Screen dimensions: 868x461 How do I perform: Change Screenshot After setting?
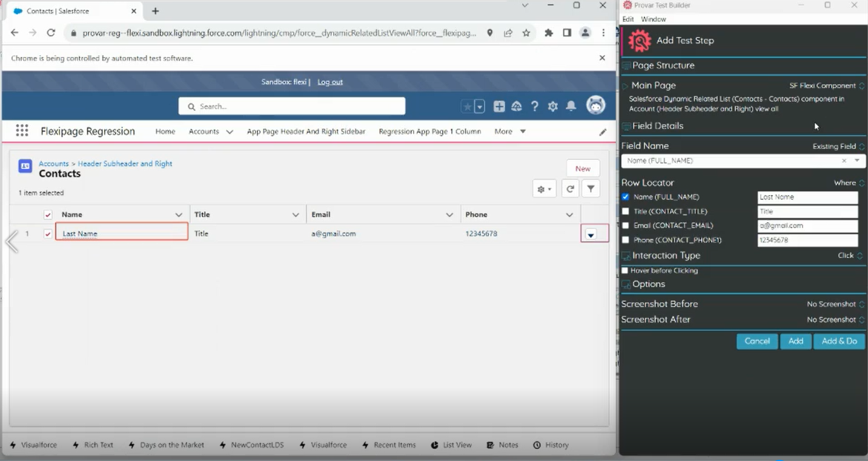point(835,319)
